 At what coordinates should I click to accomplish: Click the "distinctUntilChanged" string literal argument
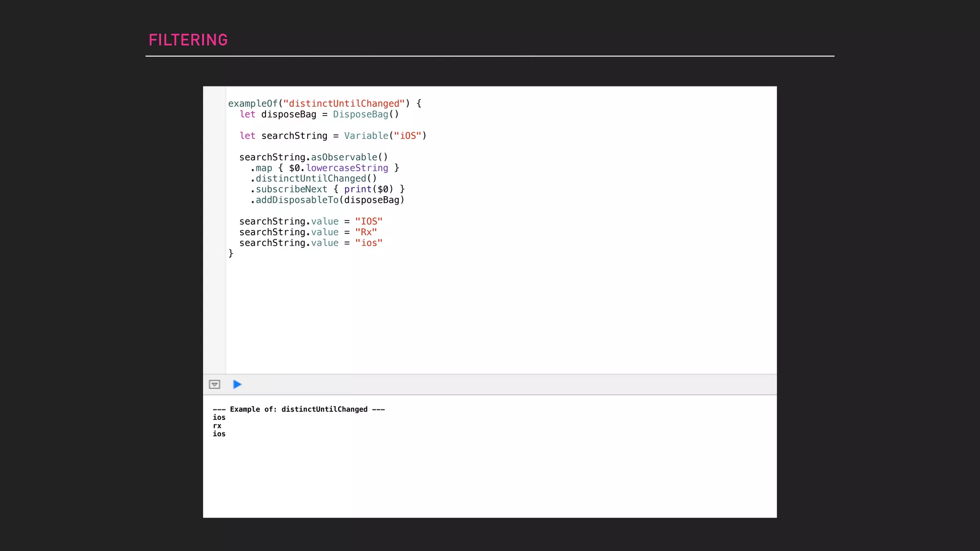coord(344,104)
